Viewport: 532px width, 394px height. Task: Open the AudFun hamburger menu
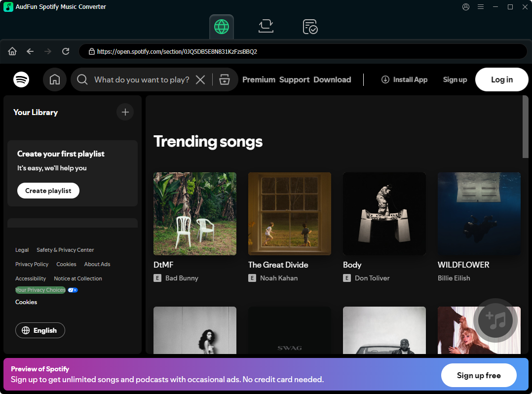(x=481, y=7)
